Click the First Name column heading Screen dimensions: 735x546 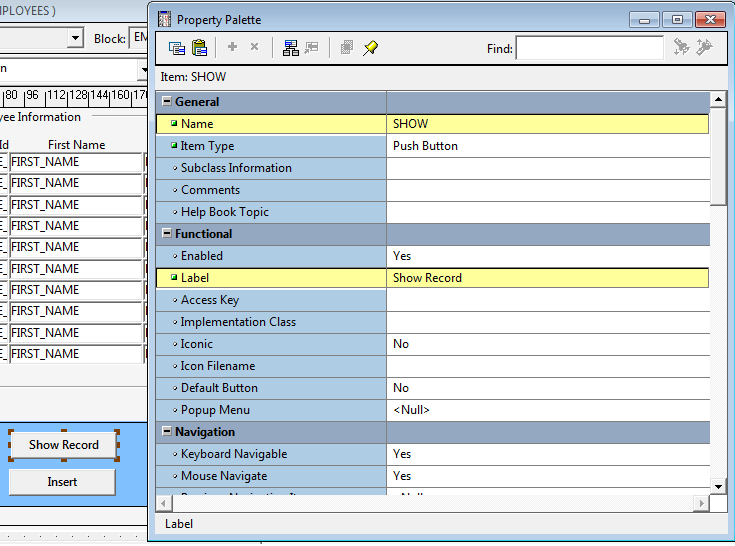pos(76,145)
